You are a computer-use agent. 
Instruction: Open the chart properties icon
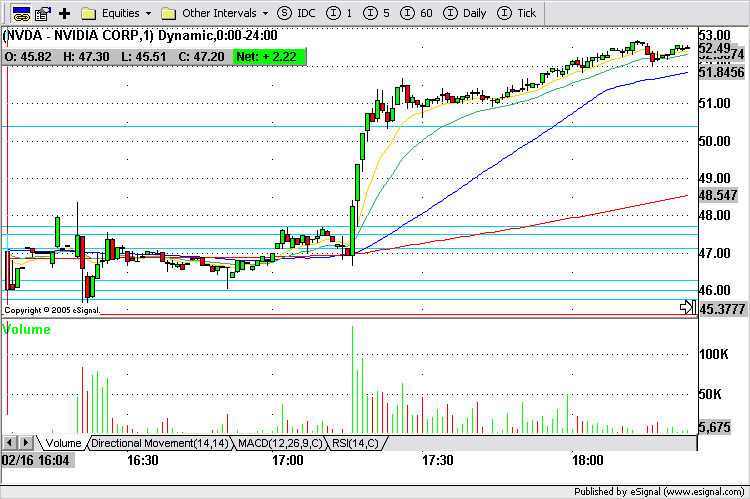(x=43, y=13)
